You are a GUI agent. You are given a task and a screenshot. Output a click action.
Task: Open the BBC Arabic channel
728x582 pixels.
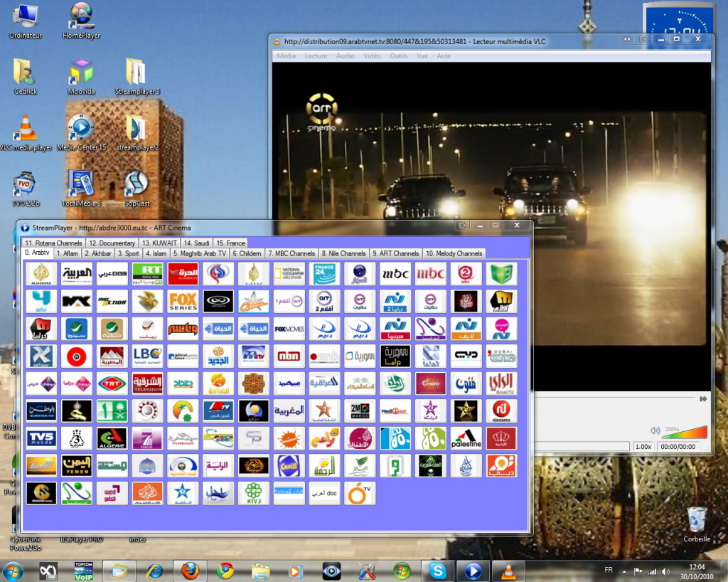(x=112, y=274)
